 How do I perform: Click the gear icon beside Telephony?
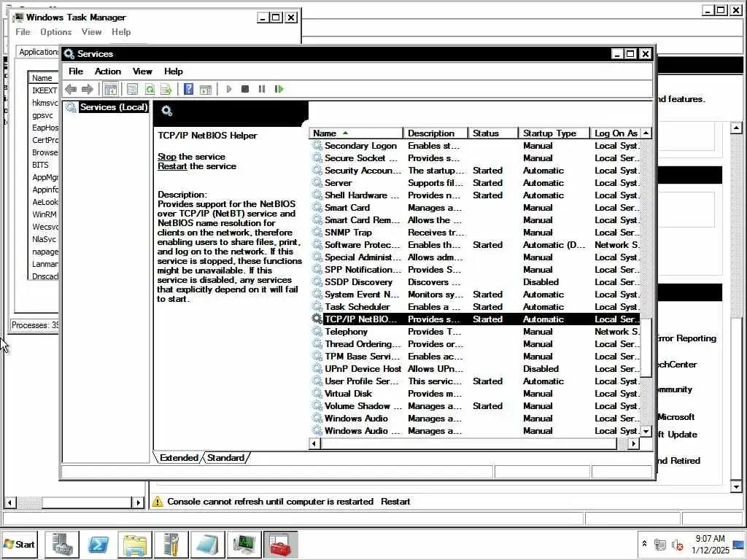pyautogui.click(x=317, y=331)
